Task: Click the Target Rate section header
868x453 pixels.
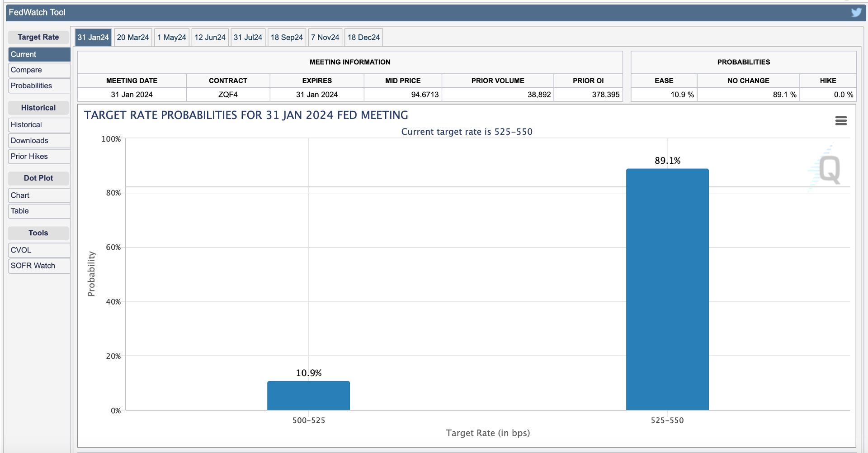Action: point(38,37)
